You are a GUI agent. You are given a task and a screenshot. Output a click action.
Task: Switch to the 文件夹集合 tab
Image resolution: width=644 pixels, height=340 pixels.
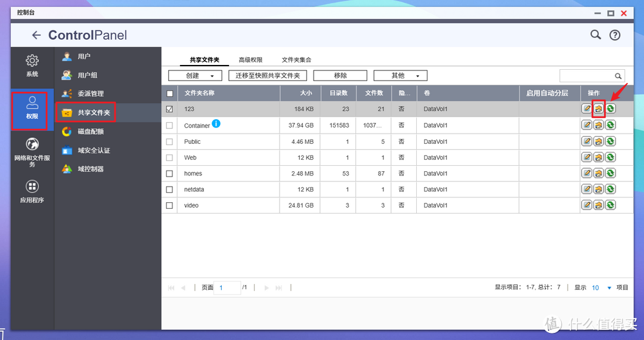coord(296,60)
